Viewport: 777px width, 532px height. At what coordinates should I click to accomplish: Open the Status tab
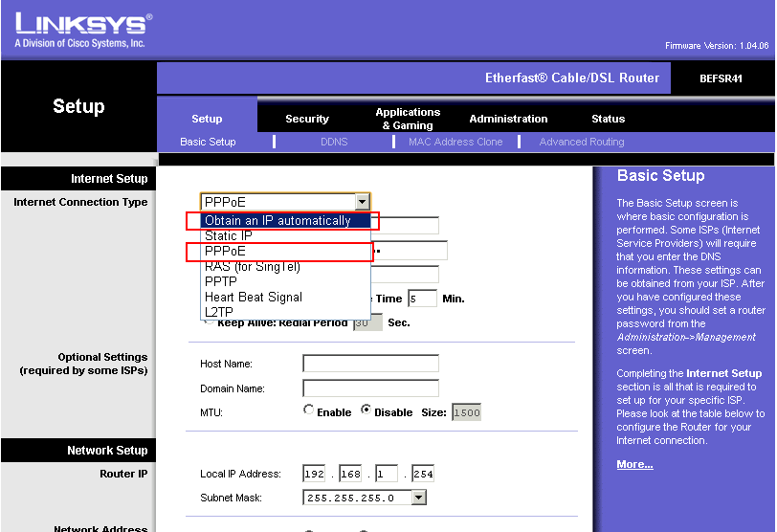[x=608, y=119]
